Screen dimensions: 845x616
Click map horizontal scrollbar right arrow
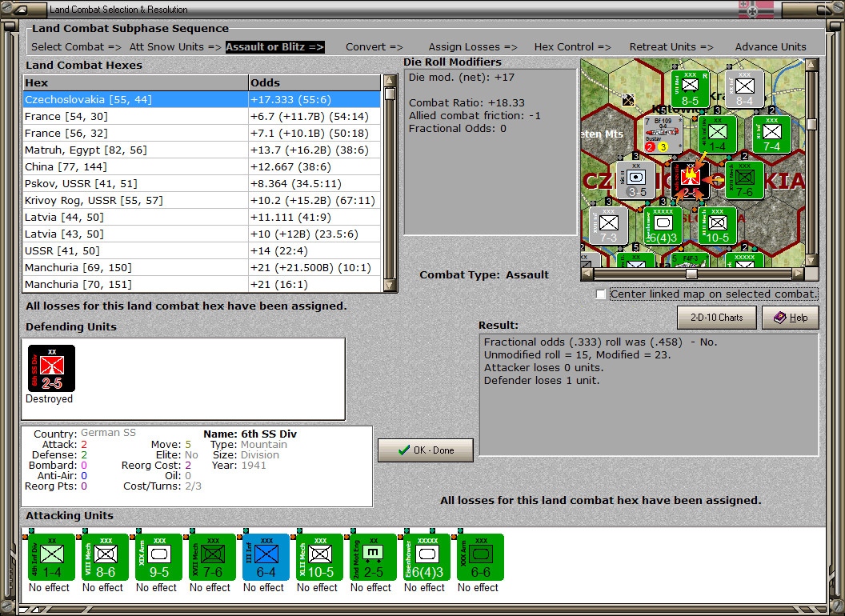pyautogui.click(x=798, y=274)
